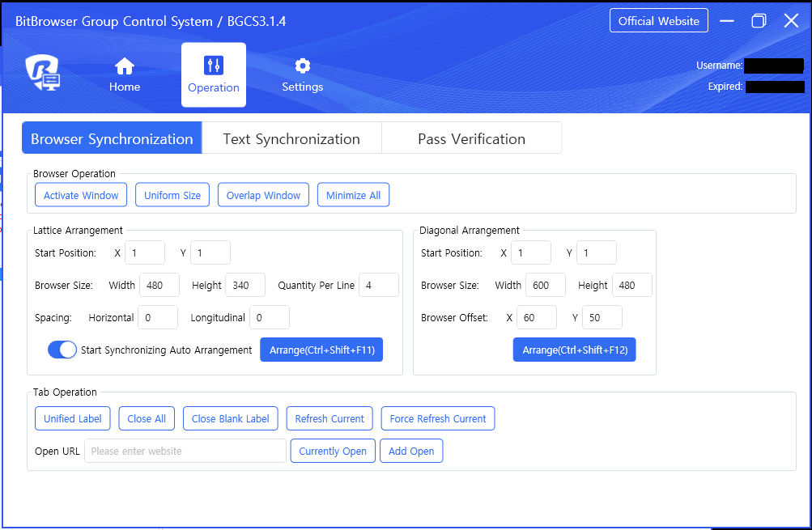Click the Expired label text
The height and width of the screenshot is (530, 812).
pyautogui.click(x=725, y=87)
